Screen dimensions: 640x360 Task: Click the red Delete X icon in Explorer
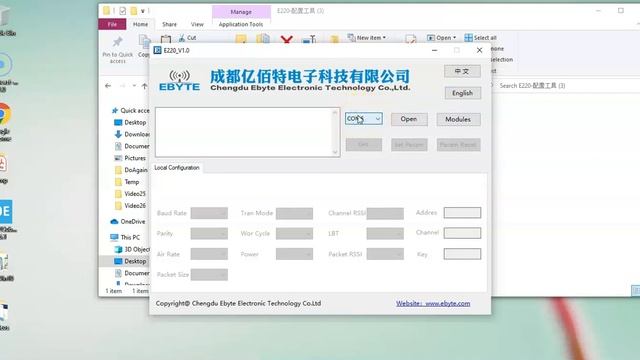(287, 40)
